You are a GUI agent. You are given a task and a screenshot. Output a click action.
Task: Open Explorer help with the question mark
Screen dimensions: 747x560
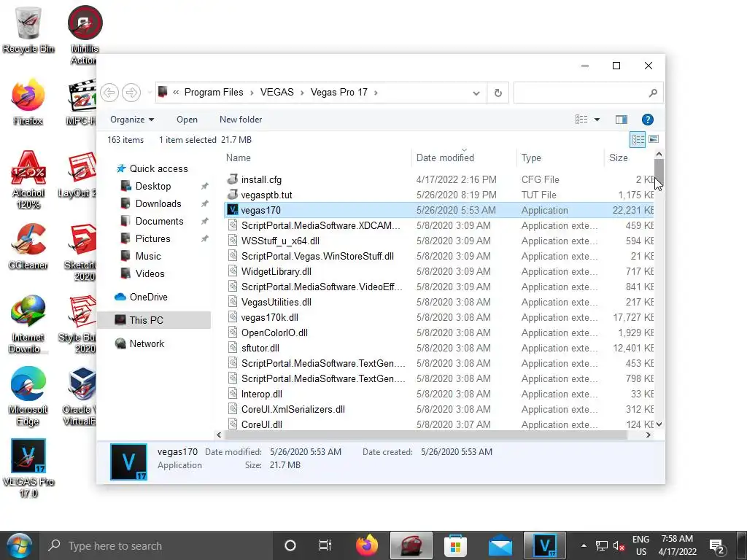click(x=648, y=120)
